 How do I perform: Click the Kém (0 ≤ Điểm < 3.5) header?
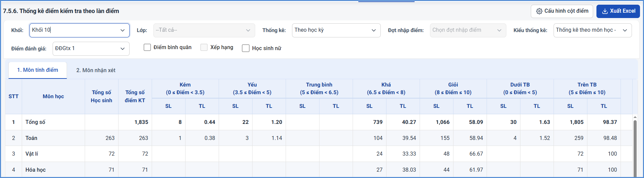tap(185, 88)
